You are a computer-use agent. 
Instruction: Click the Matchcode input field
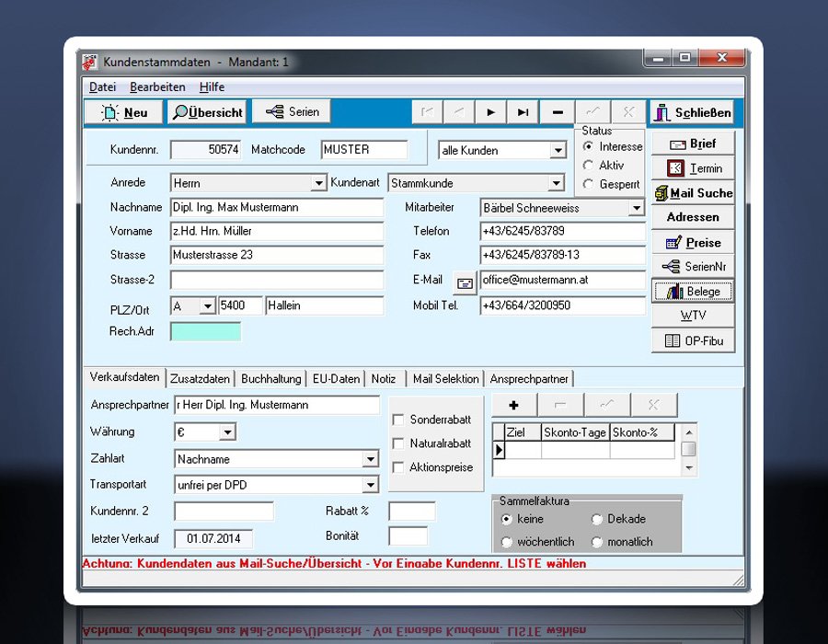364,150
